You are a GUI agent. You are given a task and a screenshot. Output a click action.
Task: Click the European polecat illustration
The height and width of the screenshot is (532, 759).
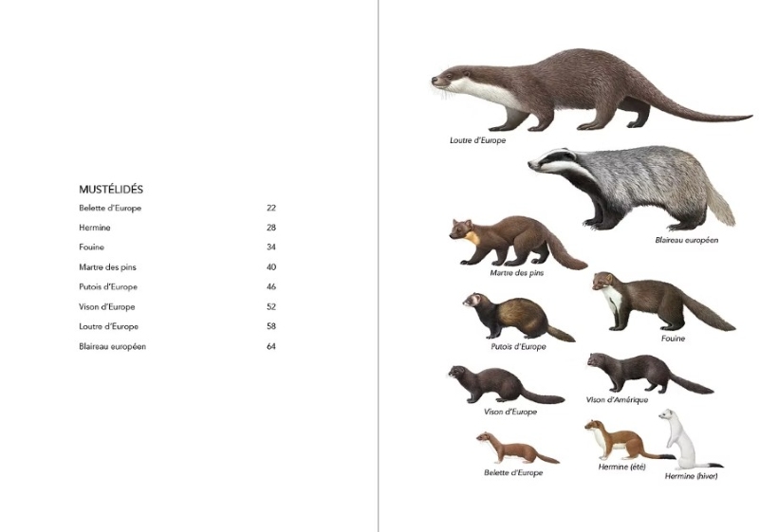518,317
